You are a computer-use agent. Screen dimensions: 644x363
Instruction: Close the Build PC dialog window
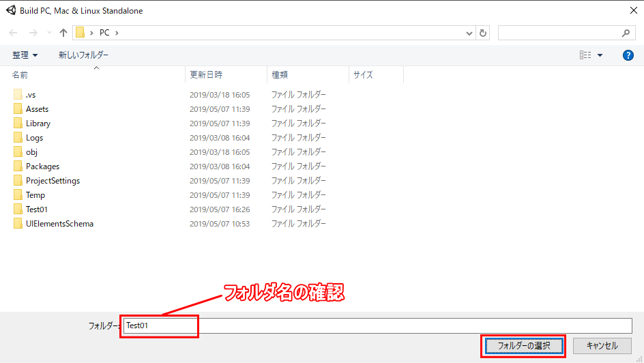[634, 10]
